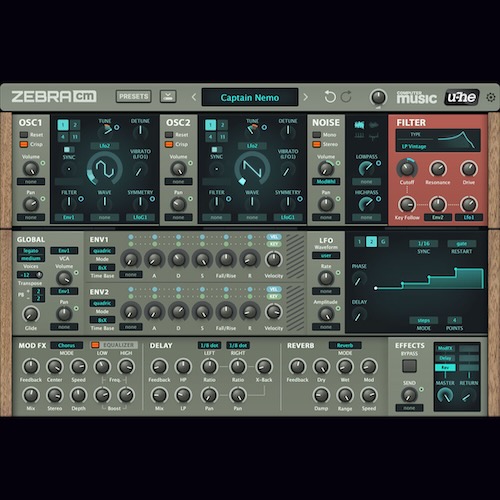Click the Captain Nemo preset name
The image size is (500, 500).
tap(250, 97)
